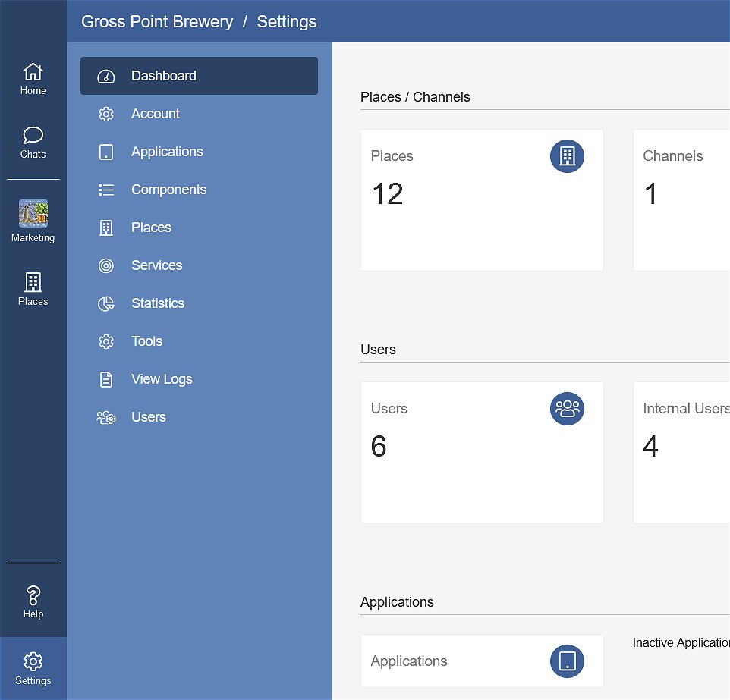Click the number 12 on the Places card
The image size is (730, 700).
tap(387, 193)
